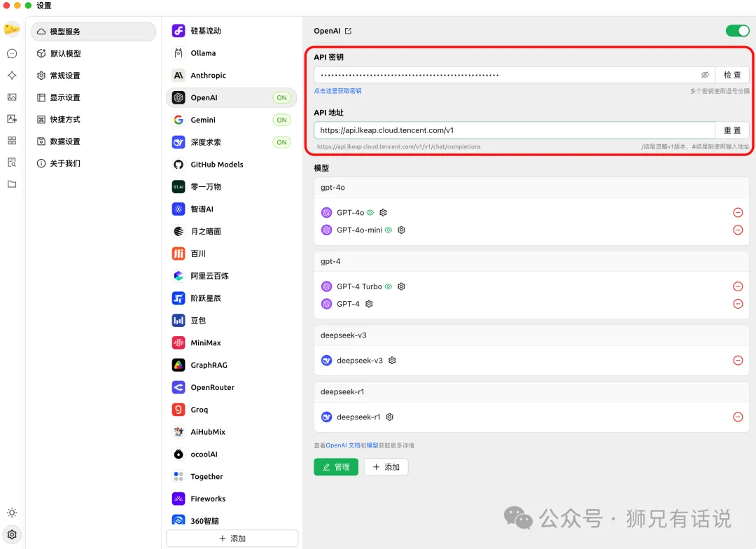Screen dimensions: 756x549
Task: Open 关于我们 settings section
Action: (94, 164)
